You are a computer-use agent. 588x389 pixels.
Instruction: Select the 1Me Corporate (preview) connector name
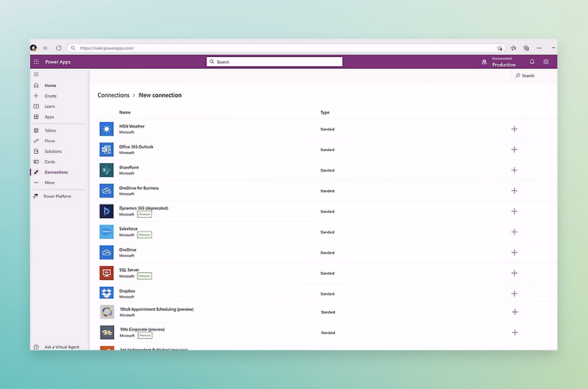(143, 329)
